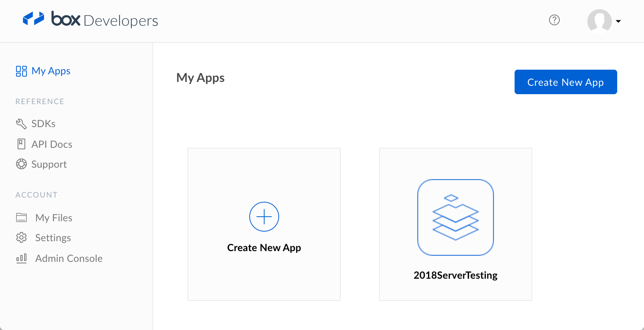
Task: Click the box Developers title text
Action: [105, 20]
